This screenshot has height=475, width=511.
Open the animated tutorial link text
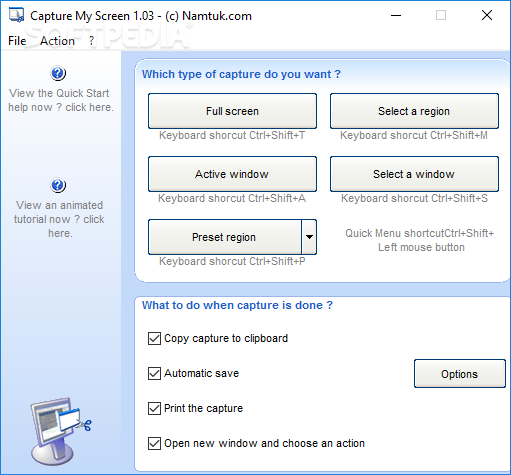point(59,219)
